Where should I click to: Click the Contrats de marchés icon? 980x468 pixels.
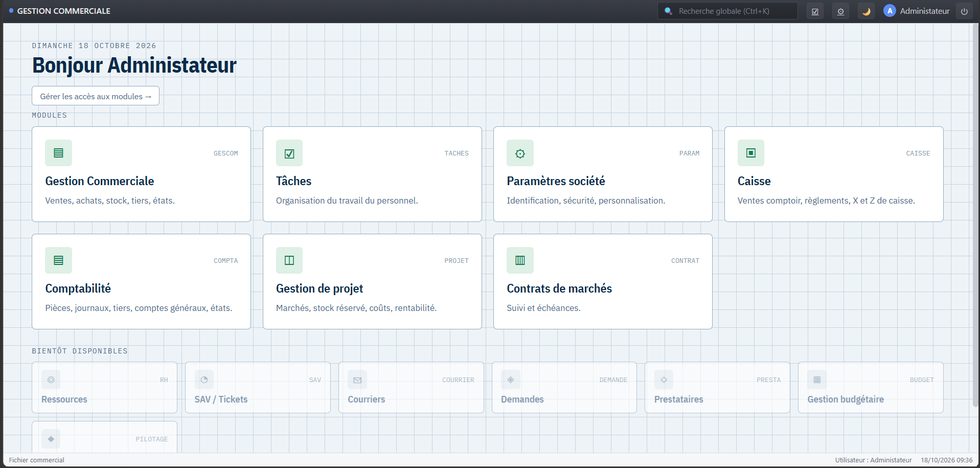point(520,260)
